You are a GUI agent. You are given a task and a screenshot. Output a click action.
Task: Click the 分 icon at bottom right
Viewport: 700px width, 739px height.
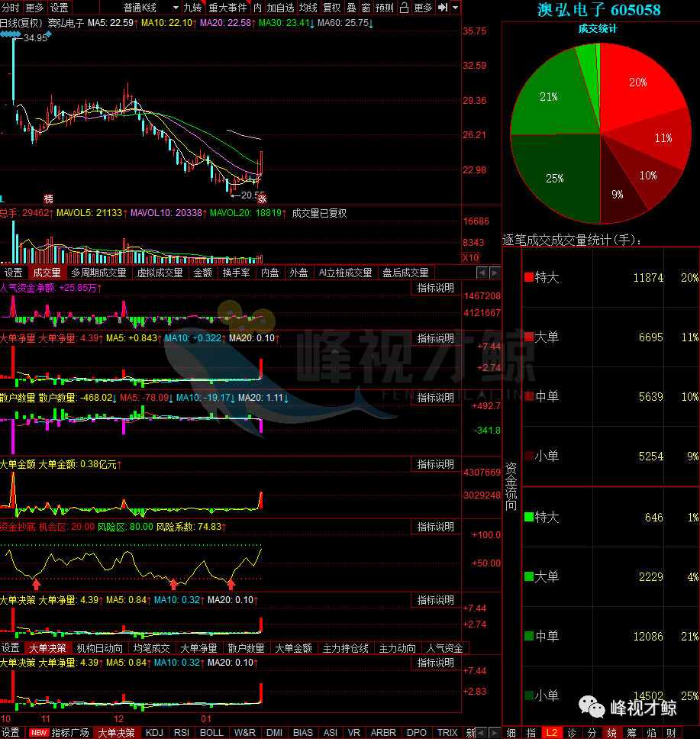click(x=592, y=733)
